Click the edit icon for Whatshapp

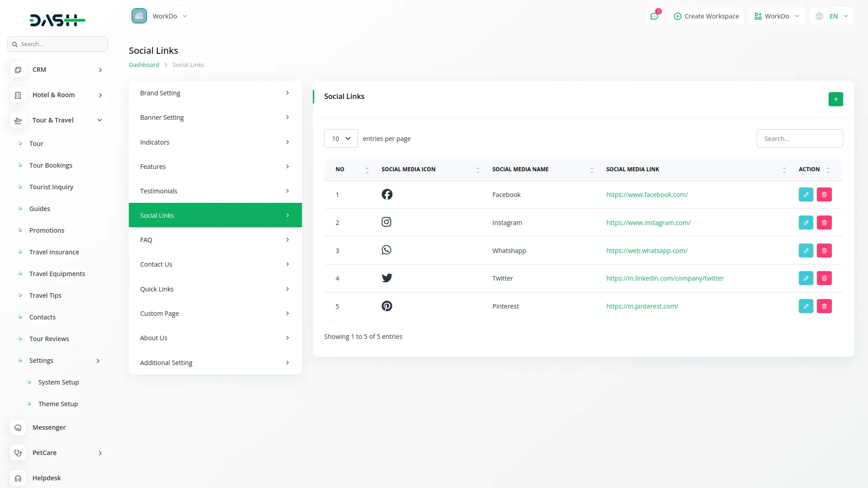[x=806, y=251]
